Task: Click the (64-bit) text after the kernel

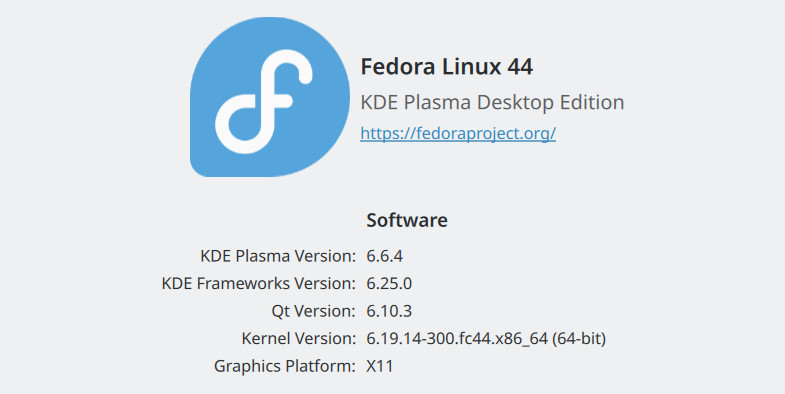Action: coord(579,339)
